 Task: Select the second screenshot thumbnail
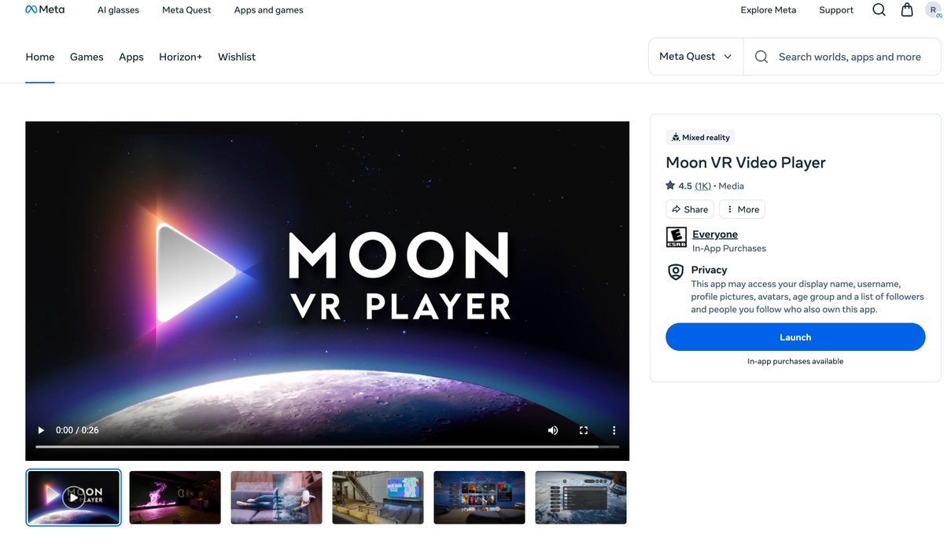(x=175, y=497)
